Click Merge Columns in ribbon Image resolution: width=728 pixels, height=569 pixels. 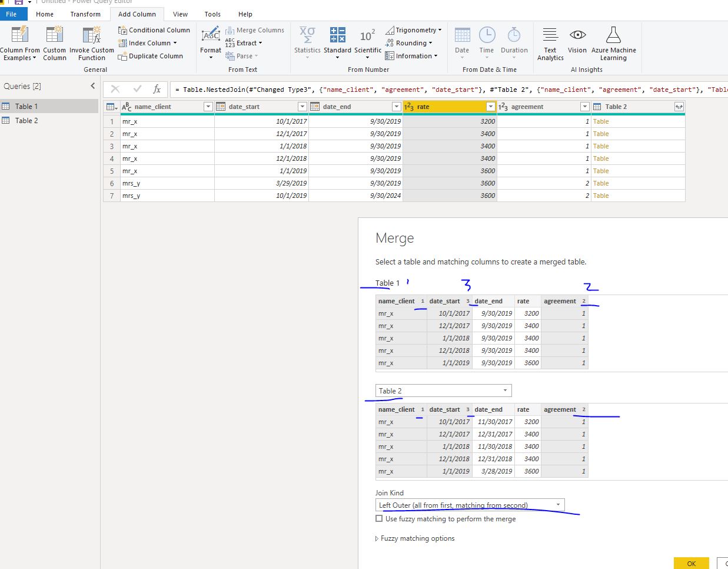(x=255, y=30)
